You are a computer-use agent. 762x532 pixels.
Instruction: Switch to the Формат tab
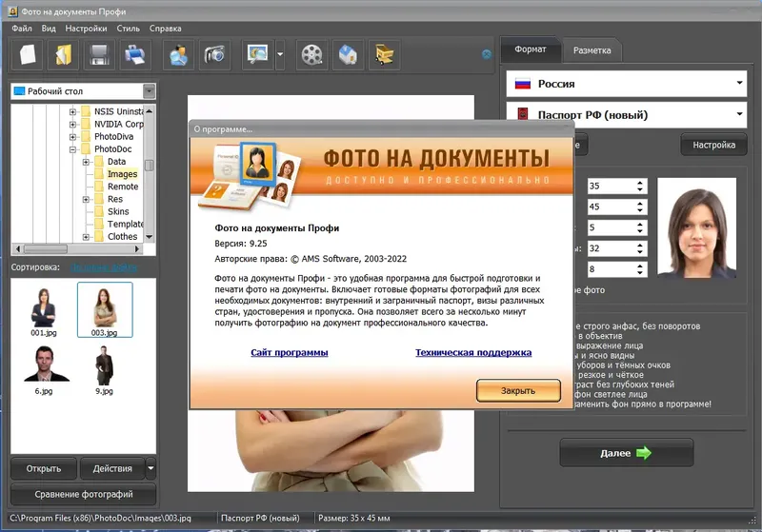point(531,49)
